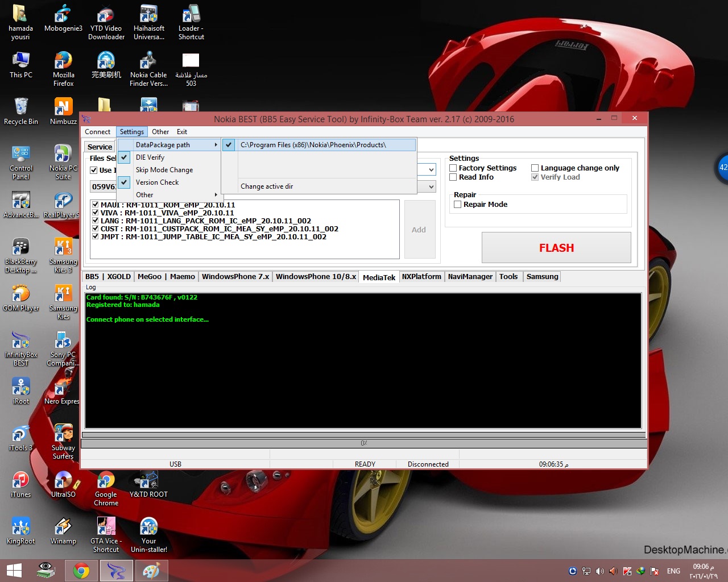The width and height of the screenshot is (728, 582).
Task: Expand the Other submenu in Settings
Action: point(169,195)
